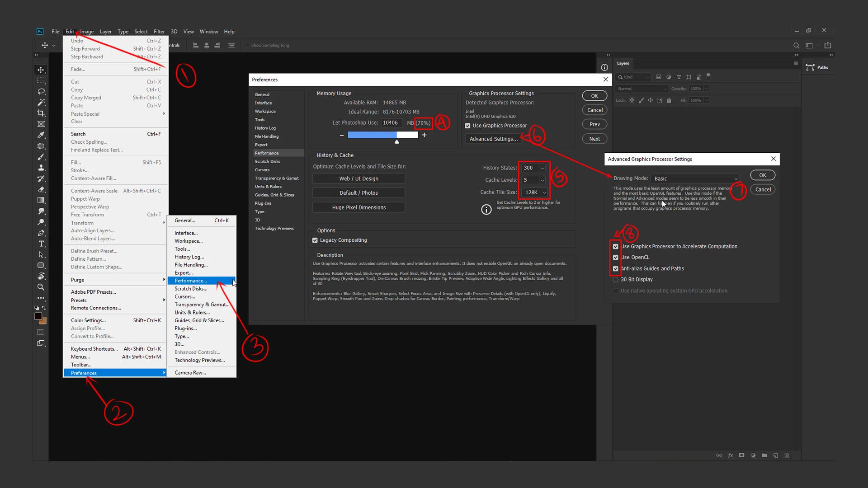This screenshot has height=488, width=868.
Task: Click the search icon in options bar
Action: point(796,46)
